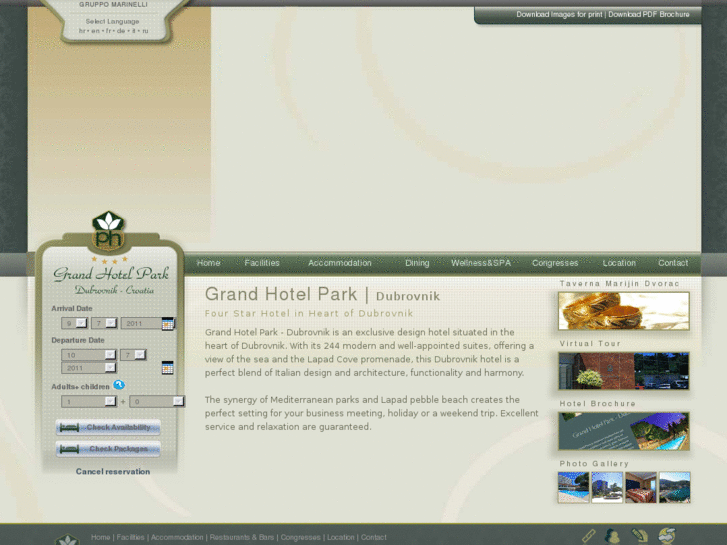Image resolution: width=727 pixels, height=545 pixels.
Task: Click the green PH hotel logo emblem
Action: coord(108,231)
